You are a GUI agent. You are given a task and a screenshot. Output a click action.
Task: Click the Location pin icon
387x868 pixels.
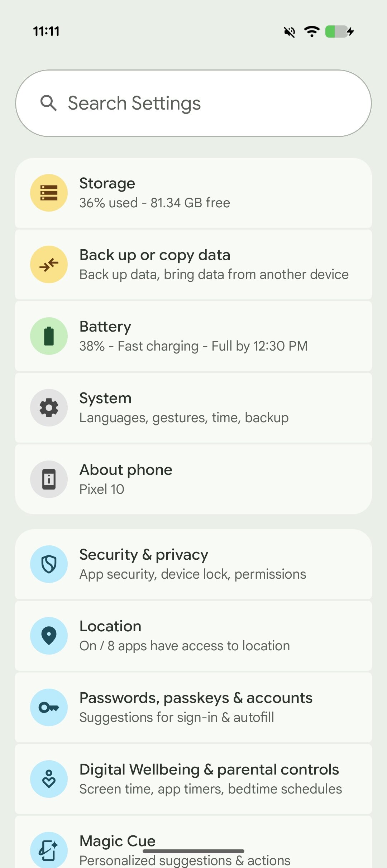point(49,635)
